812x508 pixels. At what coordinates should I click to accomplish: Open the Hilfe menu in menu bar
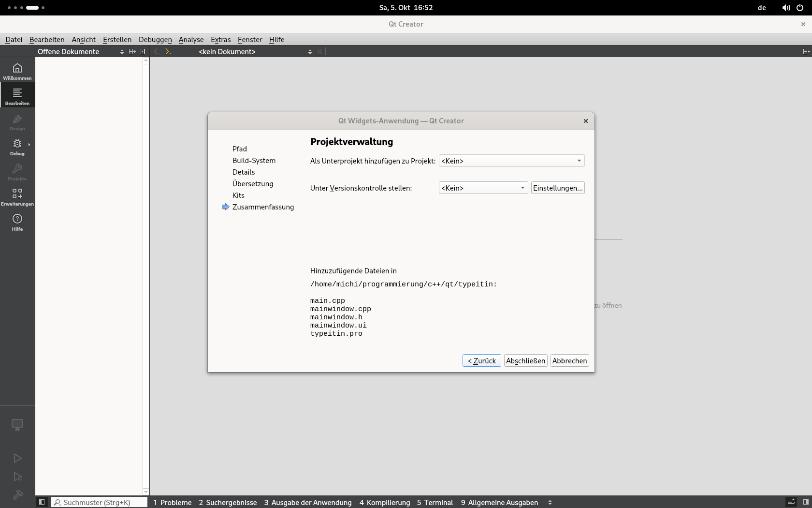(x=276, y=40)
